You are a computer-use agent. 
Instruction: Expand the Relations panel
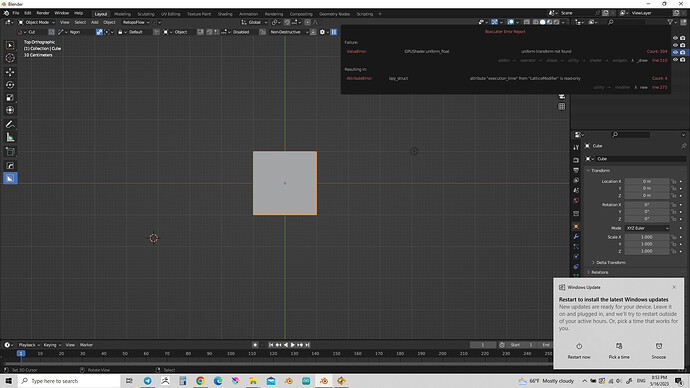[x=599, y=272]
